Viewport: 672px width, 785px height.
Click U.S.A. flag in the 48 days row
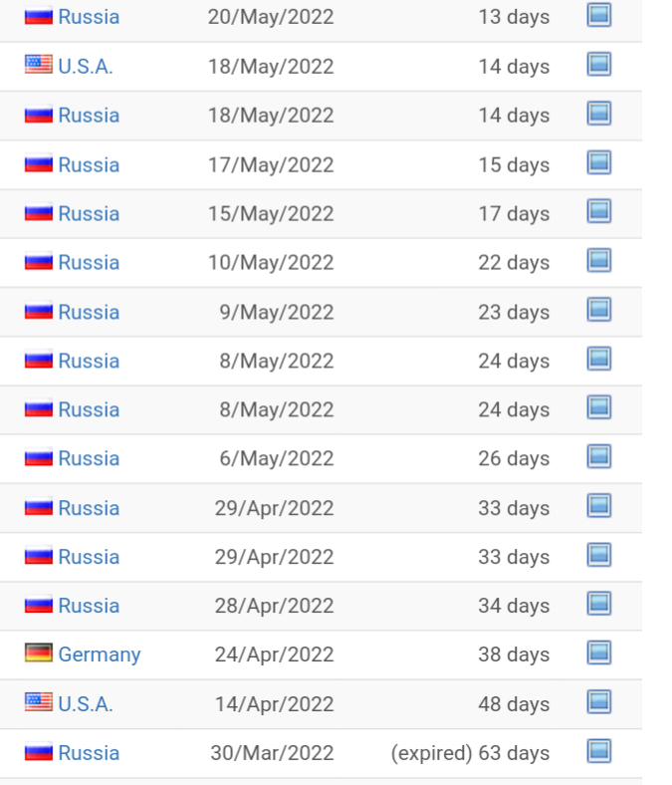[39, 703]
